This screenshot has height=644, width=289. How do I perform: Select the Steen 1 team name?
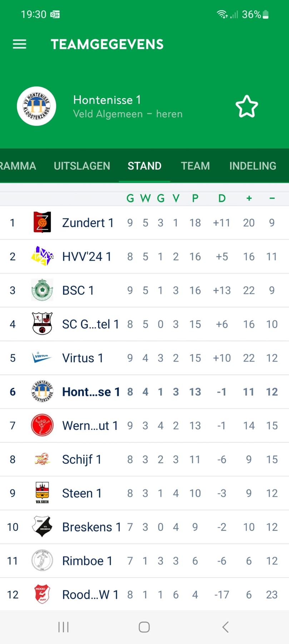click(82, 493)
